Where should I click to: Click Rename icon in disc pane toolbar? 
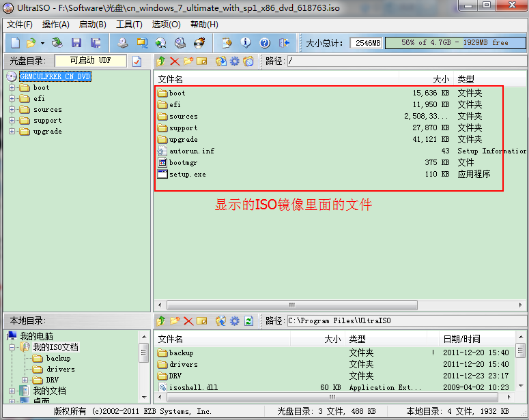click(x=202, y=61)
